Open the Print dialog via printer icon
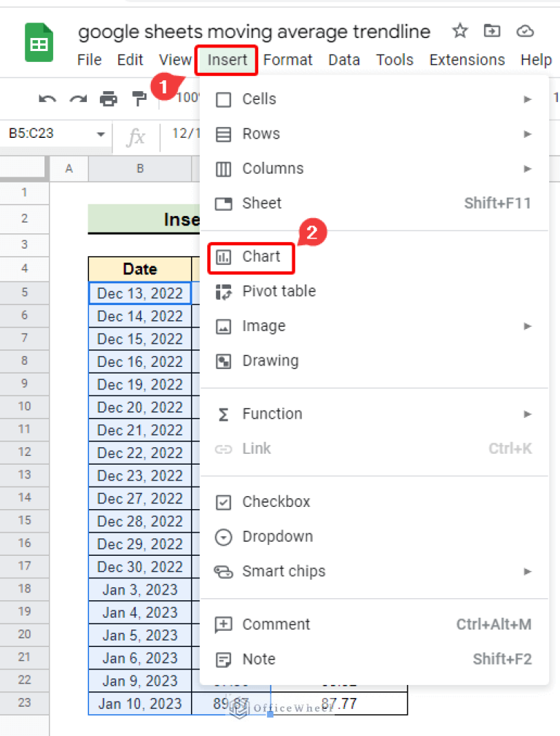This screenshot has height=736, width=560. (x=108, y=98)
